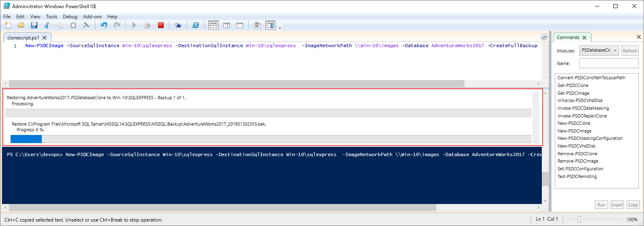644x226 pixels.
Task: Click the New script icon
Action: pos(8,25)
